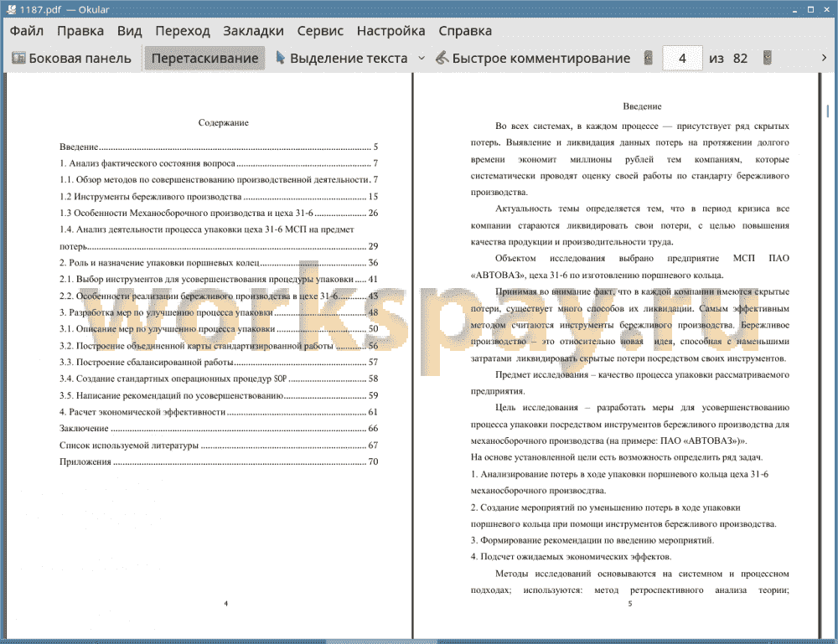
Task: Click the line '4. Подсчет ожидаемых экономических эффектов.'
Action: coord(572,557)
